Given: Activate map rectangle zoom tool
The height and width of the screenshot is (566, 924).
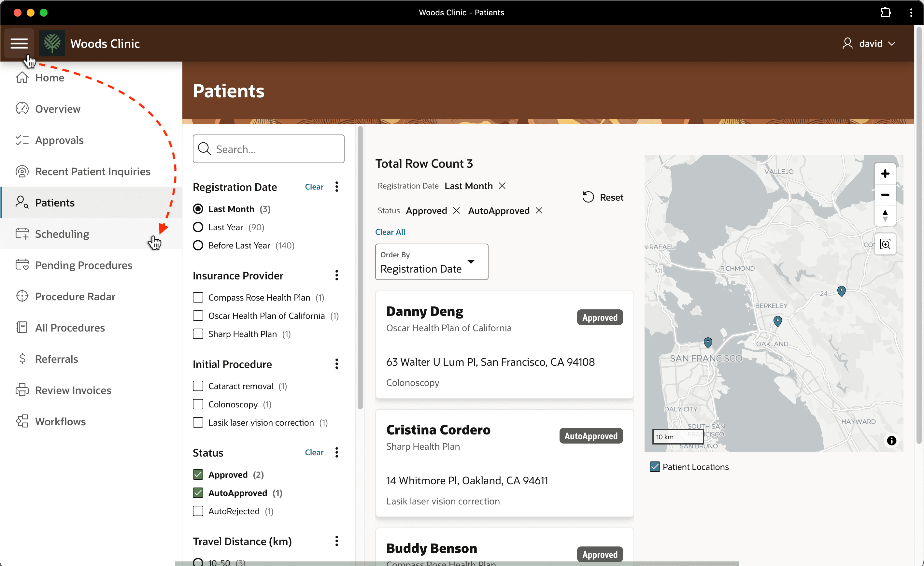Looking at the screenshot, I should pos(885,245).
